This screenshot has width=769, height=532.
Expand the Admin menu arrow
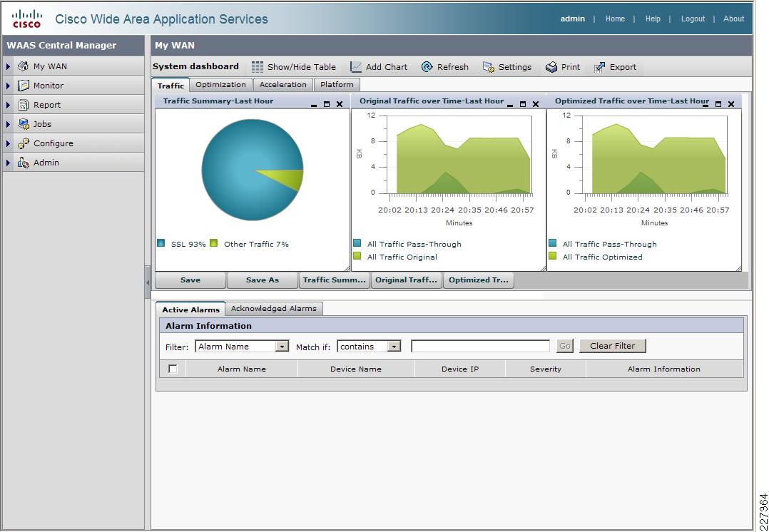tap(9, 163)
